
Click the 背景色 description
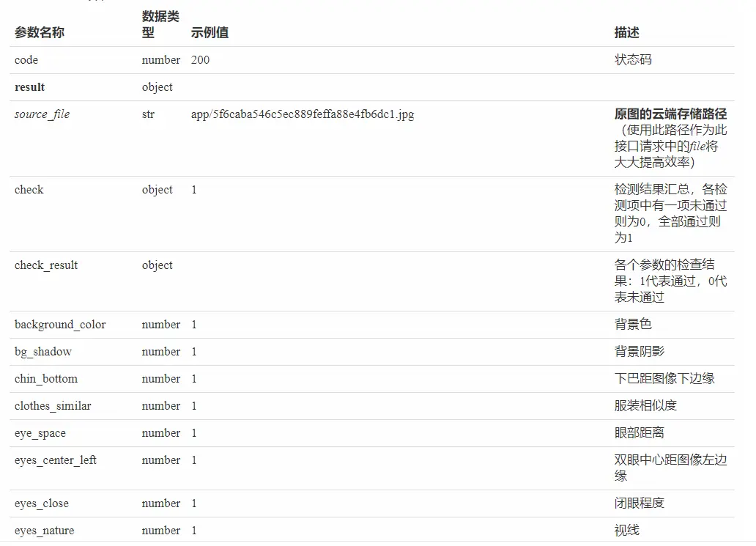[x=633, y=324]
